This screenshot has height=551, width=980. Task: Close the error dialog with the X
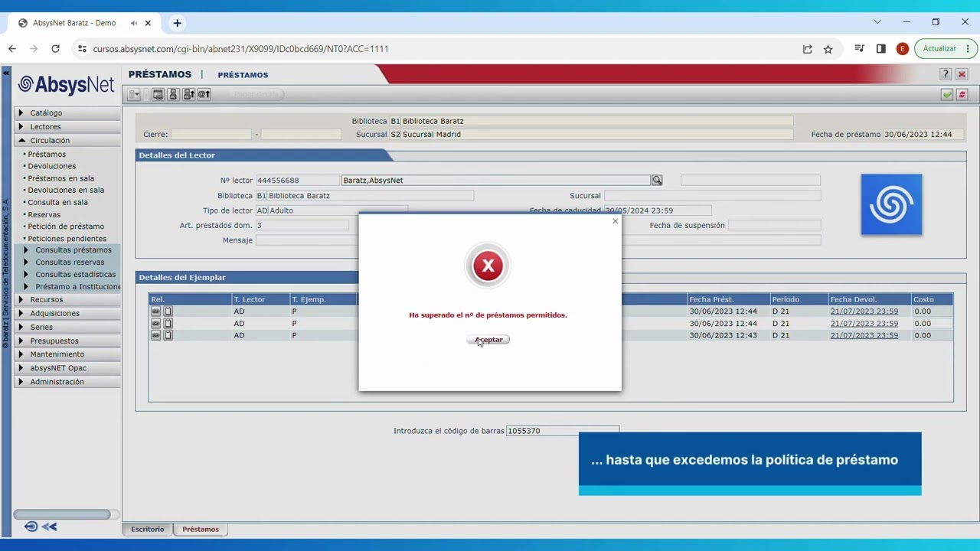tap(615, 221)
